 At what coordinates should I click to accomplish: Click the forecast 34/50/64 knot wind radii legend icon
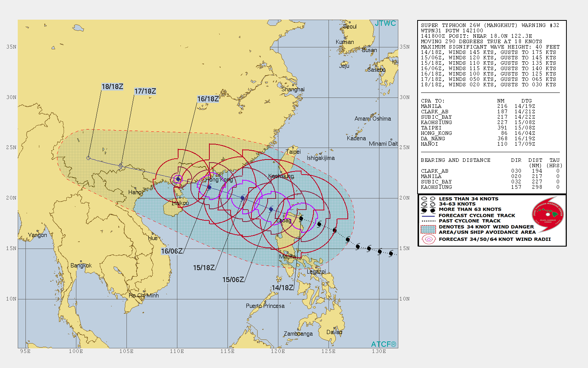tap(428, 239)
